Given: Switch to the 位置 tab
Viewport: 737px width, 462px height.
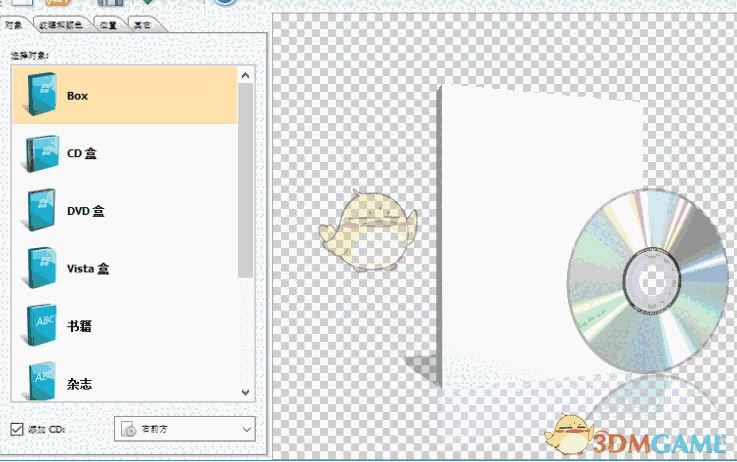Looking at the screenshot, I should 107,24.
